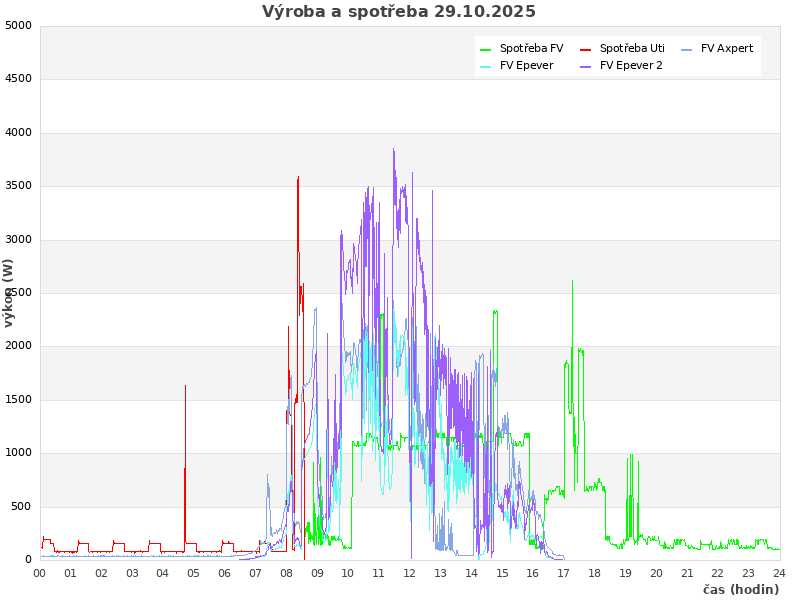Click the highest purple FV Epever 2 peak
800x600 pixels.
tap(394, 150)
